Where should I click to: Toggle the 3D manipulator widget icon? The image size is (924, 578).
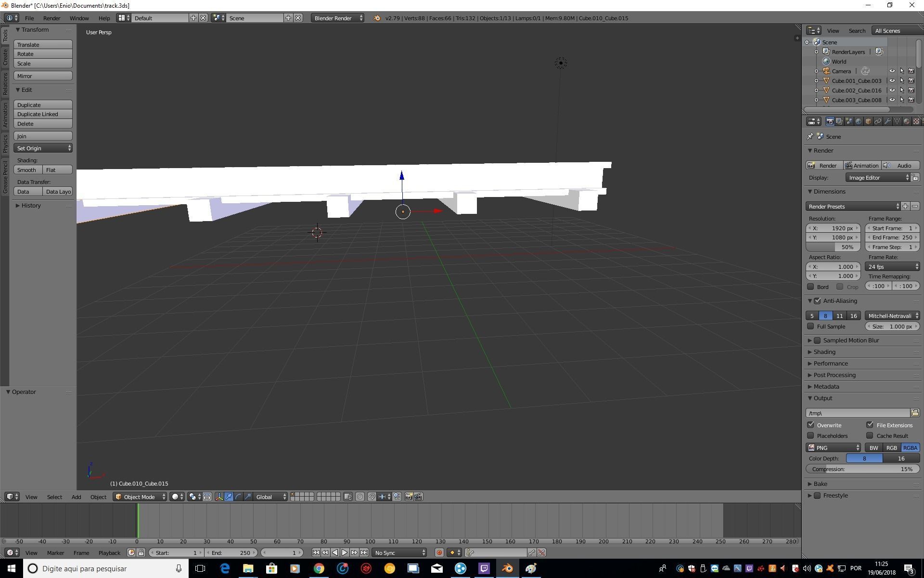tap(219, 497)
